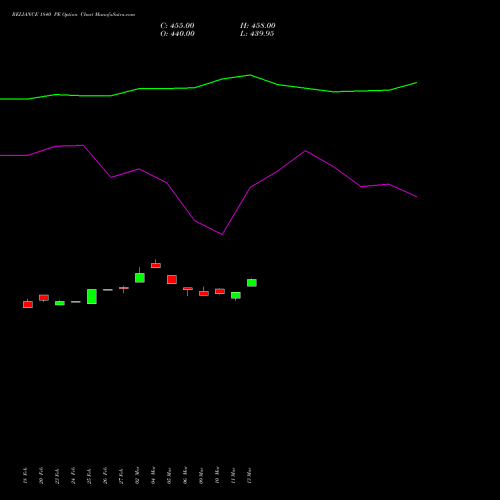Click the green candlestick for 11 Mar

click(236, 295)
